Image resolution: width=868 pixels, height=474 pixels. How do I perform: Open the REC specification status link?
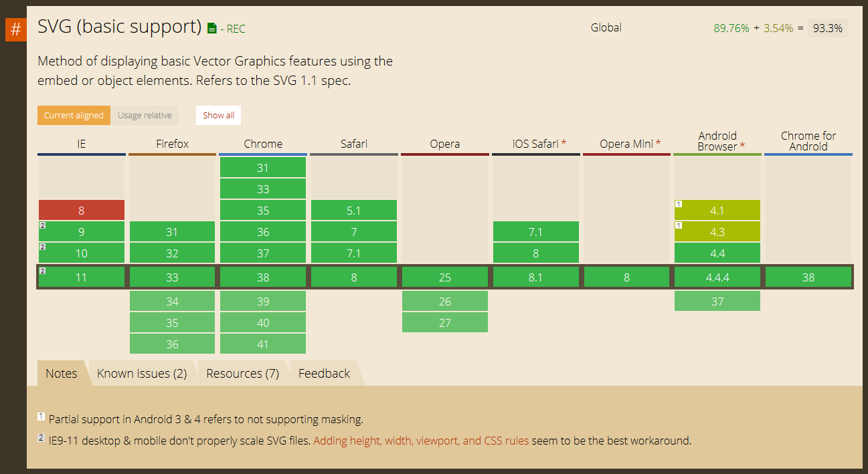(236, 29)
